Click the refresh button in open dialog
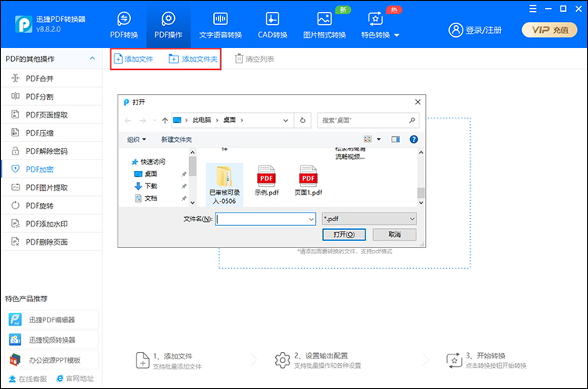Viewport: 588px width, 389px height. point(303,121)
